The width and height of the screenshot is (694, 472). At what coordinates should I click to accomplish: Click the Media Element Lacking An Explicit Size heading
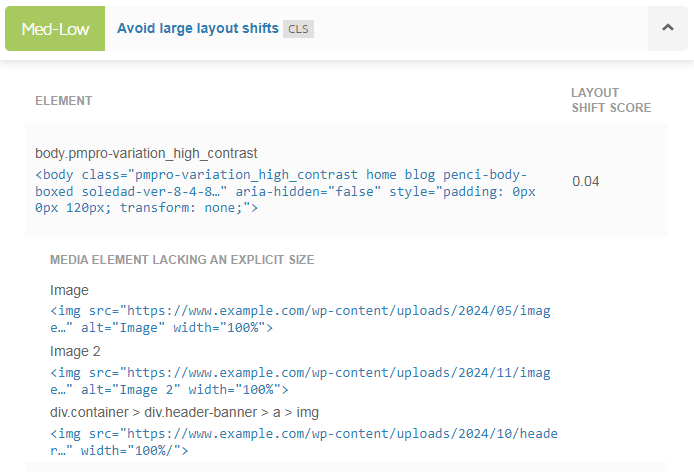(182, 259)
